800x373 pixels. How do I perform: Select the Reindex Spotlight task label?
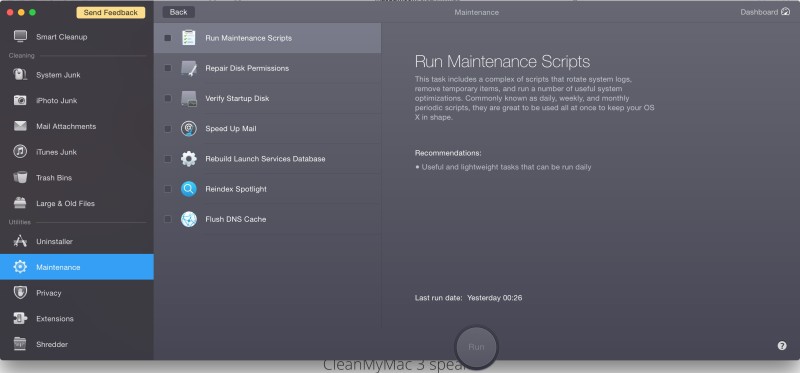pos(236,189)
